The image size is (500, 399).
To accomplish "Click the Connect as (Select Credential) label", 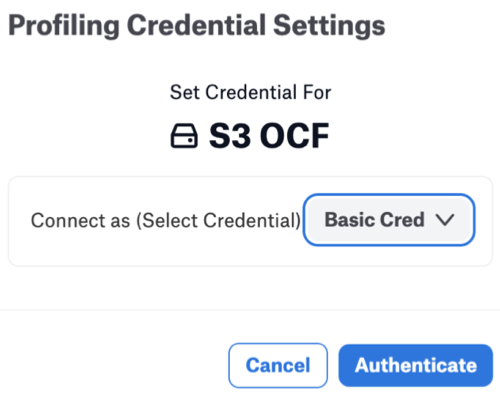I will (166, 220).
